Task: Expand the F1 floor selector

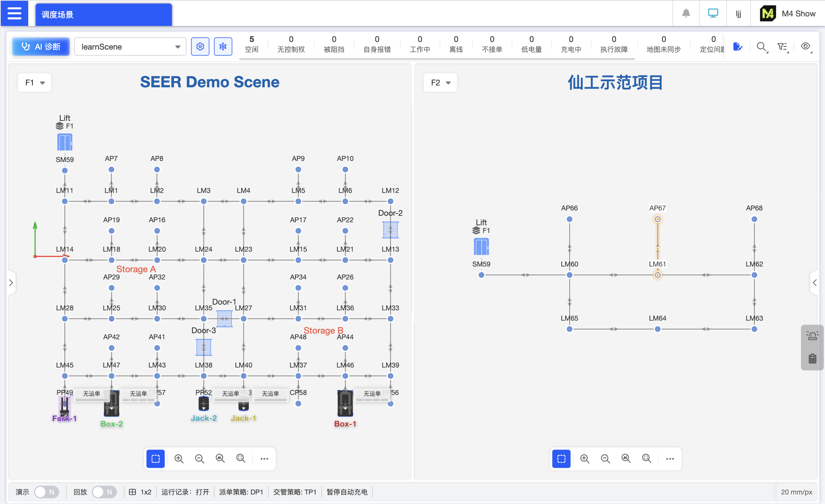Action: tap(35, 82)
